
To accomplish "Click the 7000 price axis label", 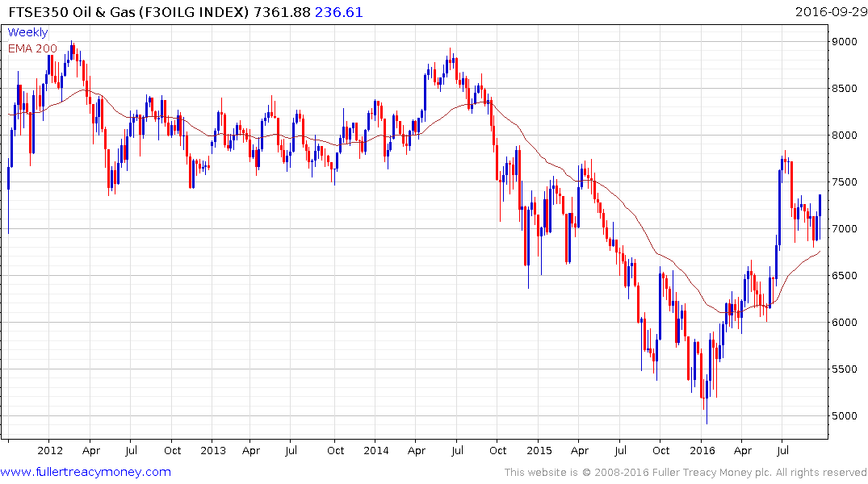I will [845, 228].
